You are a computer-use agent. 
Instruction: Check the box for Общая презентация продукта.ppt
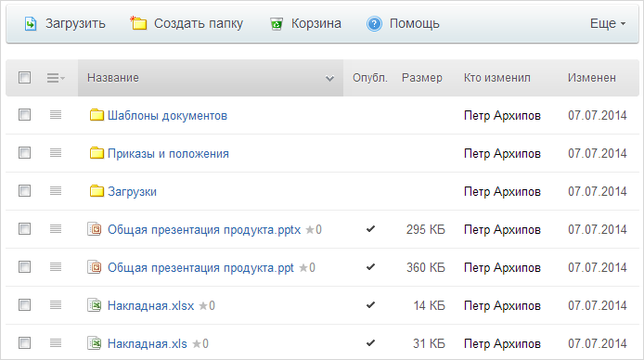(25, 267)
